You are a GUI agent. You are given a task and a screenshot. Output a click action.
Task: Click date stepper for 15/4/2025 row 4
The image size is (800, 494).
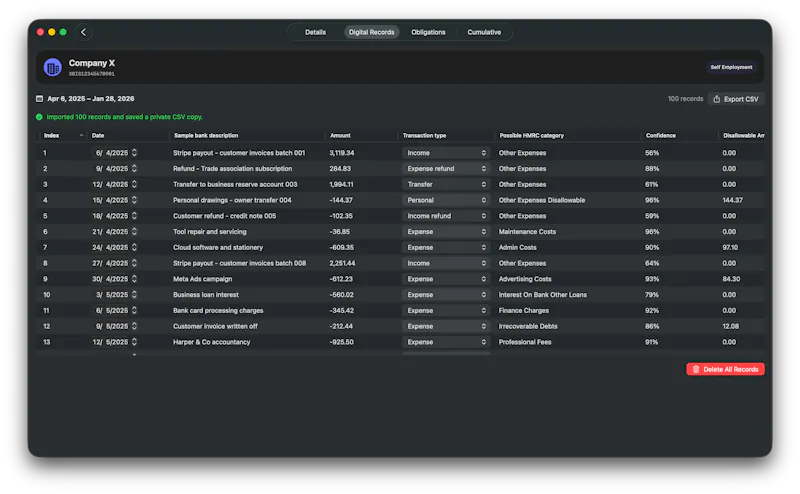(134, 200)
